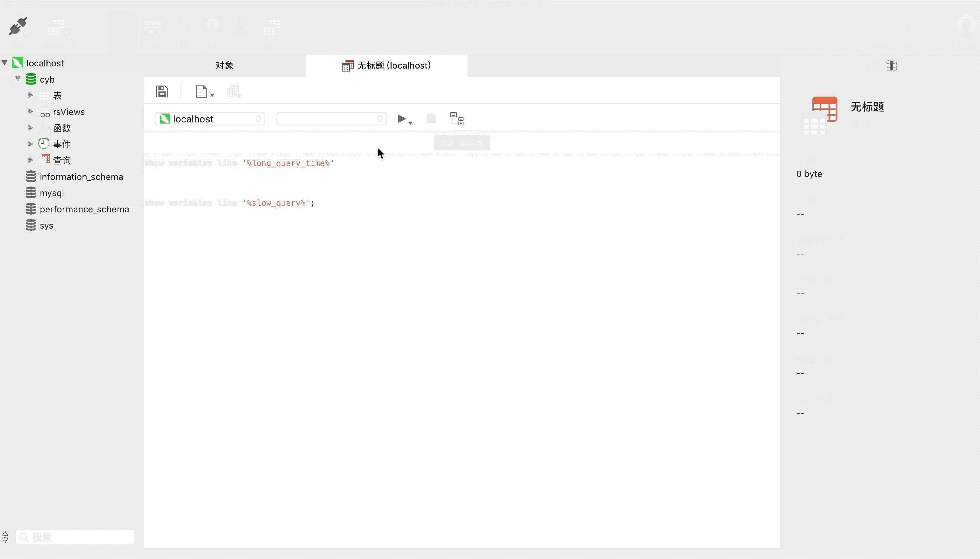Collapse the cyb database node
The width and height of the screenshot is (980, 559).
point(18,79)
